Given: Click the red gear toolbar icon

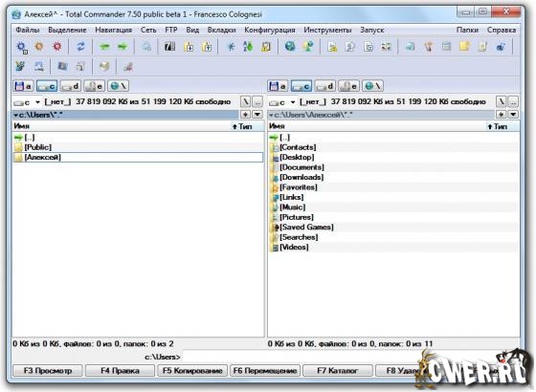Looking at the screenshot, I should [x=57, y=46].
